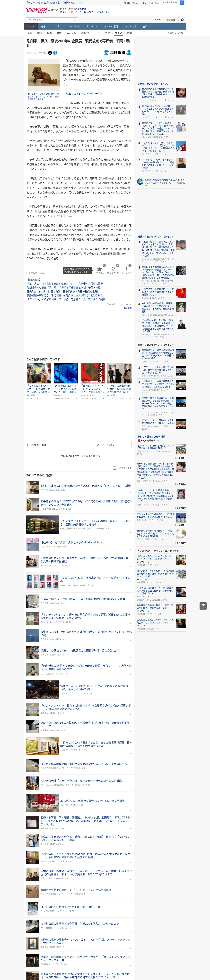Open article about 豊田市美術館 photo spots
The image size is (210, 980).
point(95,523)
